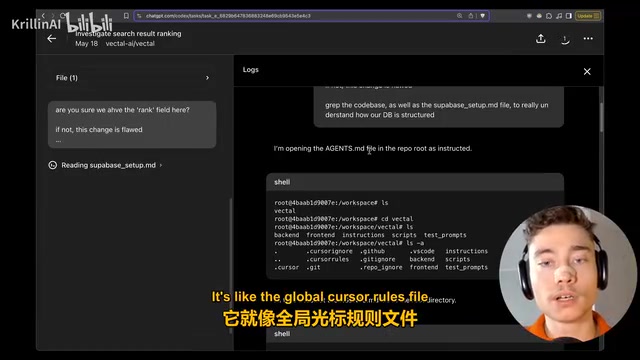The height and width of the screenshot is (360, 640).
Task: Click the notification icon next to share
Action: click(565, 40)
